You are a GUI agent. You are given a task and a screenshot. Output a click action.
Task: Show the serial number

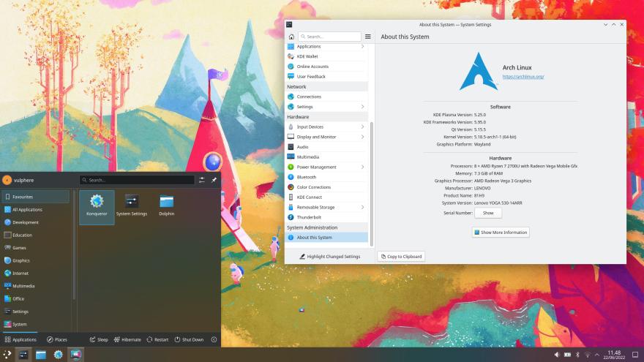[x=488, y=213]
